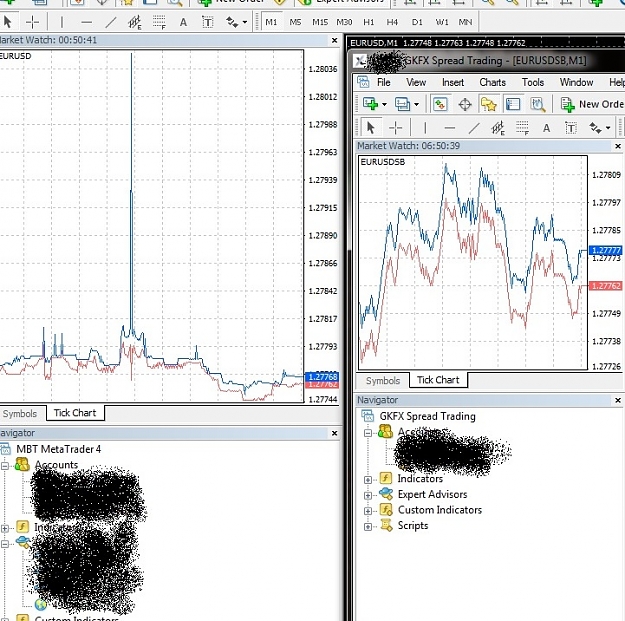Open Symbols tab in MBT Market Watch
The height and width of the screenshot is (621, 625).
tap(20, 414)
